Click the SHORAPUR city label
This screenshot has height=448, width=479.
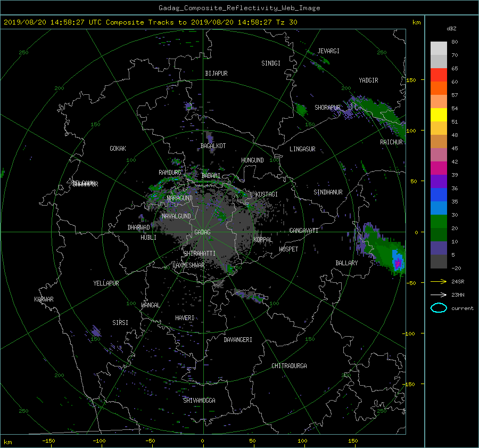coord(327,108)
